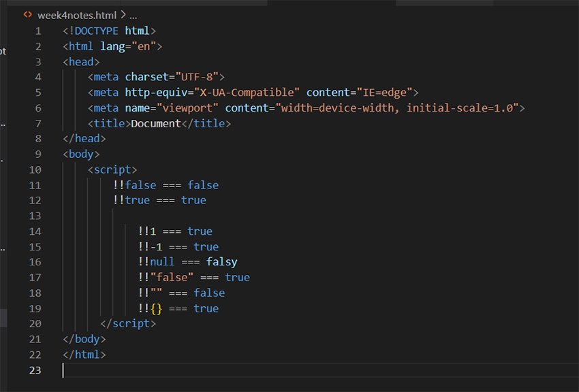
Task: Click the opening script tag on line 10
Action: click(112, 169)
